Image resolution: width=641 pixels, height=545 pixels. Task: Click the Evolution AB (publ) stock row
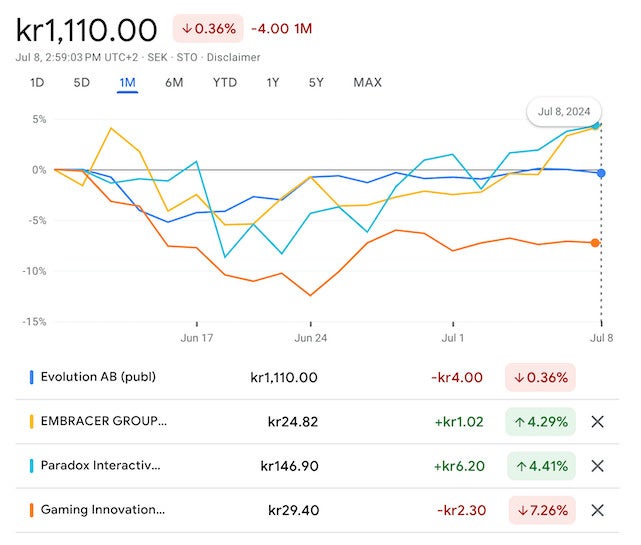(98, 378)
